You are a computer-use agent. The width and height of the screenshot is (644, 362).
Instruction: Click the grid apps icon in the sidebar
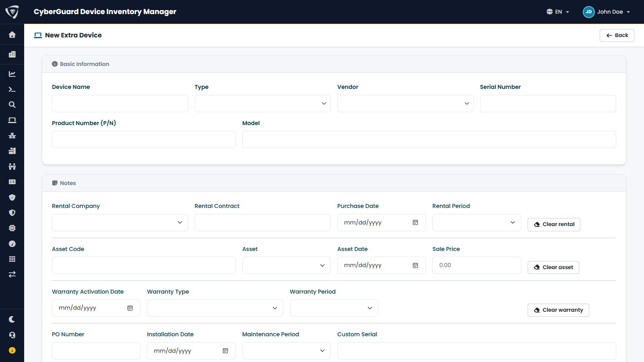12,259
